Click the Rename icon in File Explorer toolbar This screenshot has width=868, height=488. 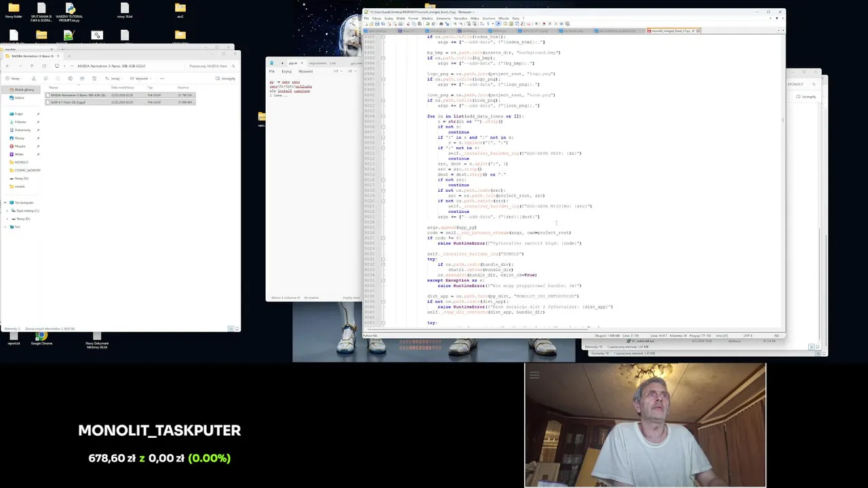tap(70, 79)
